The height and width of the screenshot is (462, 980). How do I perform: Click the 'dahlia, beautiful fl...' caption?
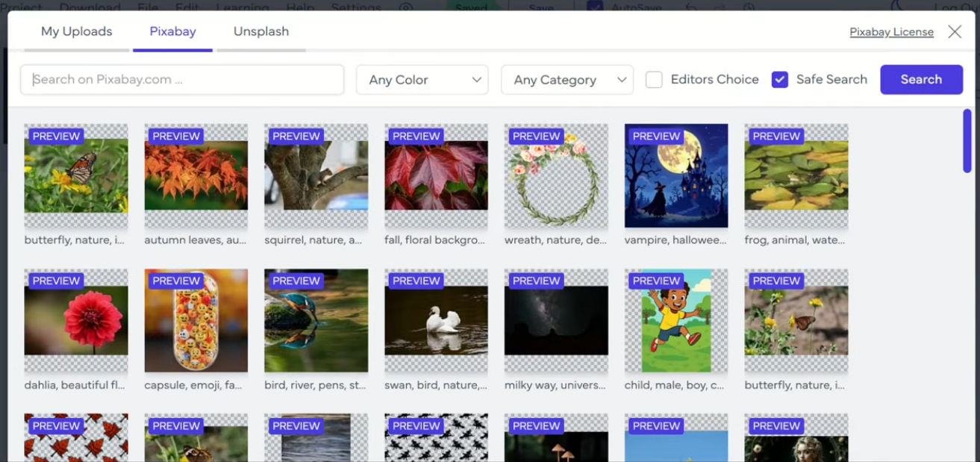tap(75, 385)
